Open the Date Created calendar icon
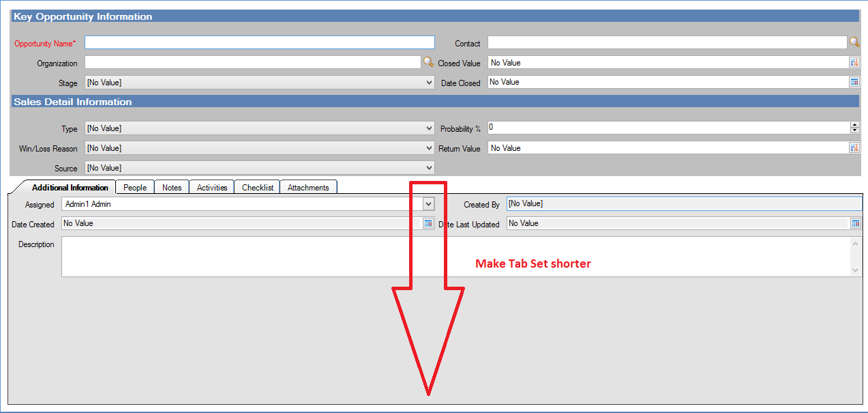868x413 pixels. pyautogui.click(x=428, y=223)
